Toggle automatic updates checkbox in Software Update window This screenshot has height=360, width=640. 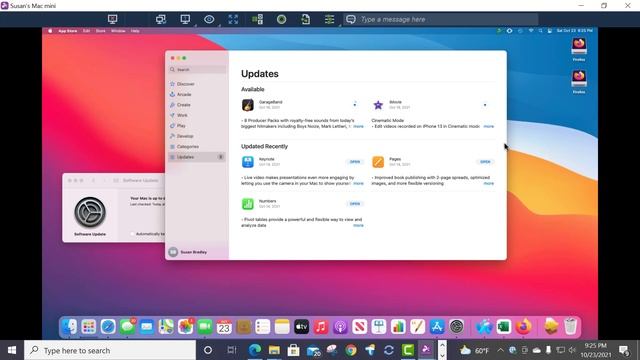coord(132,233)
